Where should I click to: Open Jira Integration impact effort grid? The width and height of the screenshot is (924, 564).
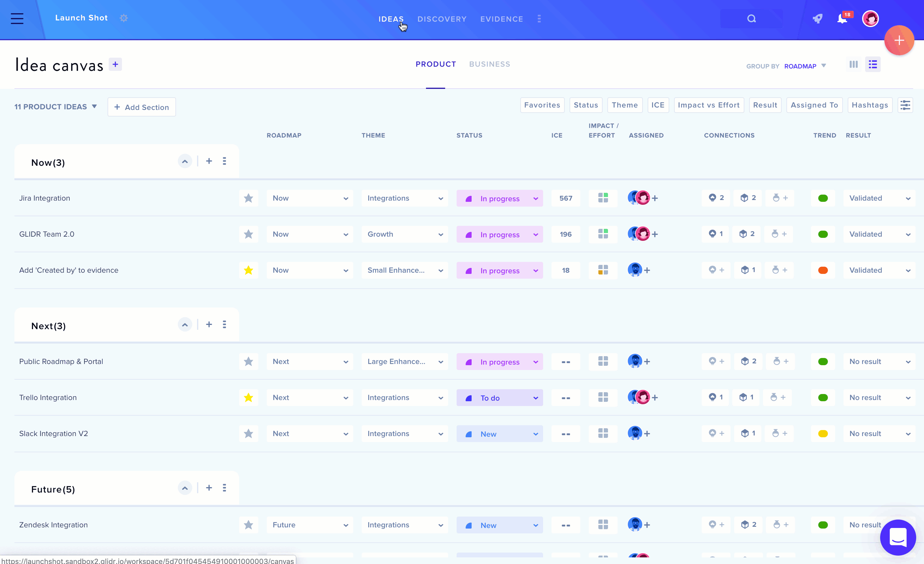coord(603,198)
